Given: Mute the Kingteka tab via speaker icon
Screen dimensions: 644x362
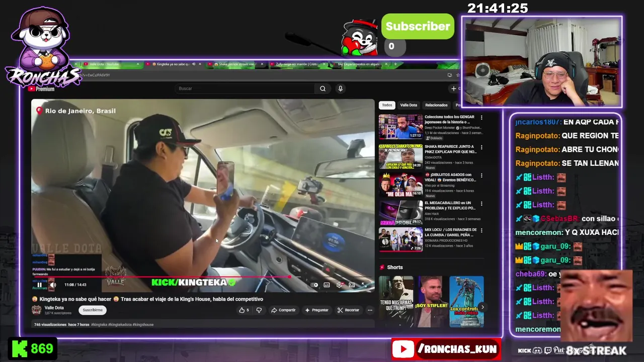Looking at the screenshot, I should pyautogui.click(x=194, y=64).
